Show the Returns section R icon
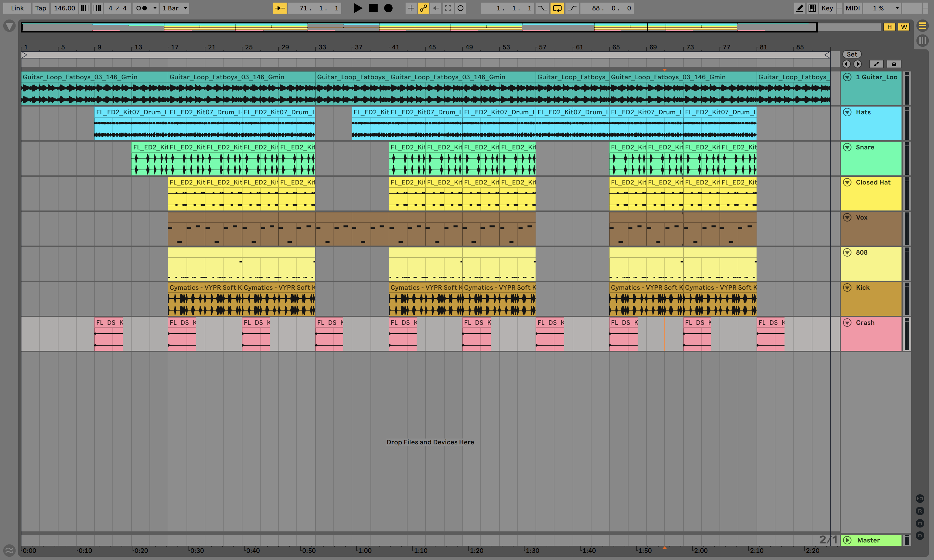934x560 pixels. [x=920, y=511]
